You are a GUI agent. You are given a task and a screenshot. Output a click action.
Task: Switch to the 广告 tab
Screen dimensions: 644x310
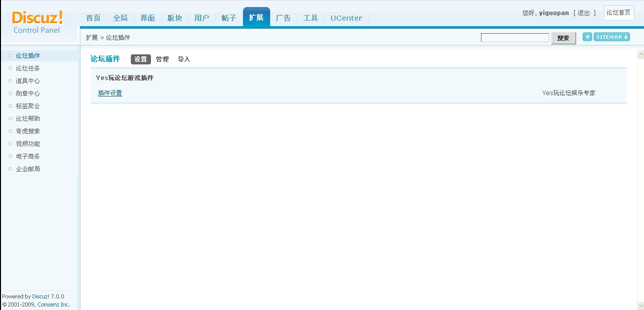pos(283,18)
